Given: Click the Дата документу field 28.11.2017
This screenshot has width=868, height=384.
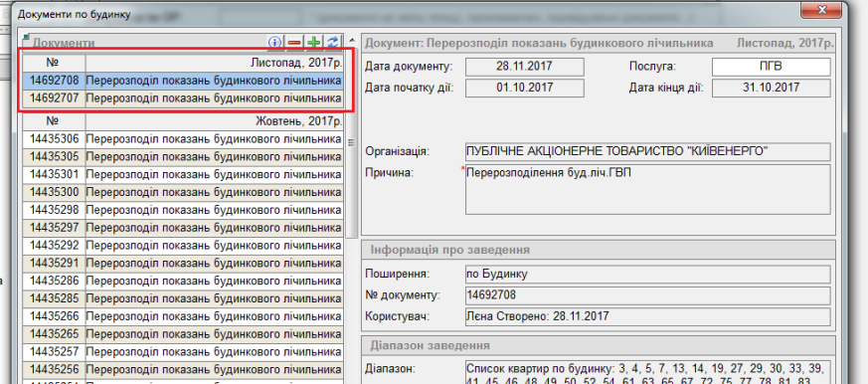Looking at the screenshot, I should [525, 67].
